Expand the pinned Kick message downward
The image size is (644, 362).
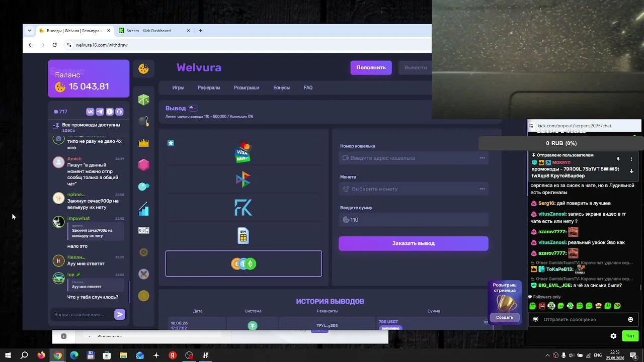(x=631, y=171)
